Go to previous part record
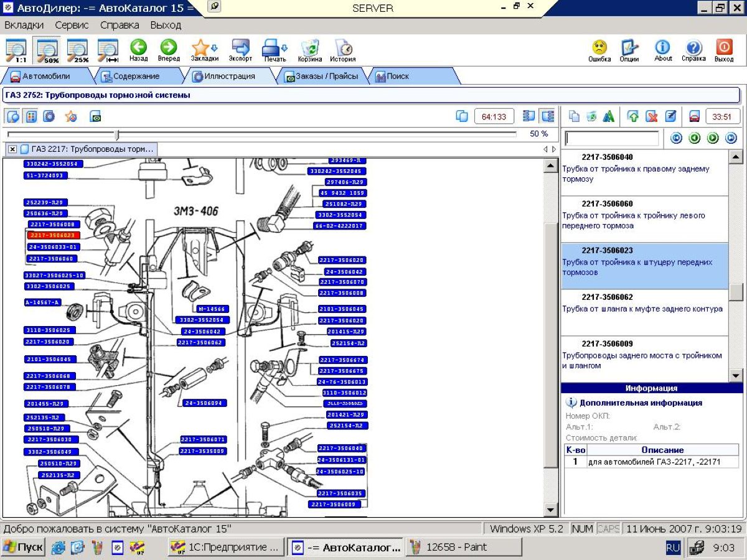 [694, 138]
